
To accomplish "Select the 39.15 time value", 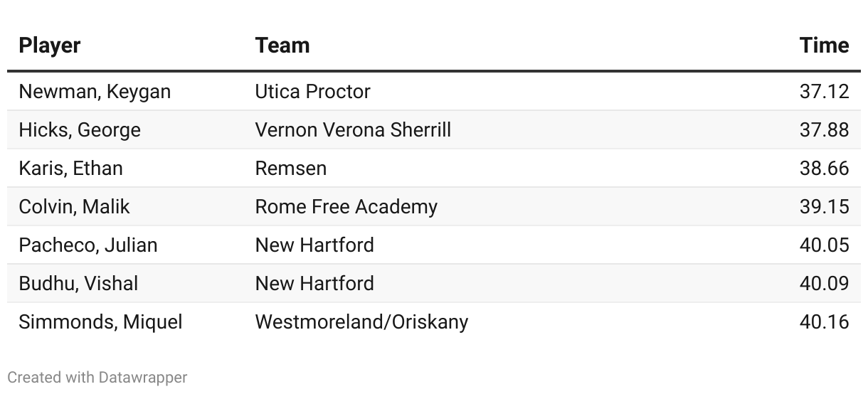I will pyautogui.click(x=824, y=207).
